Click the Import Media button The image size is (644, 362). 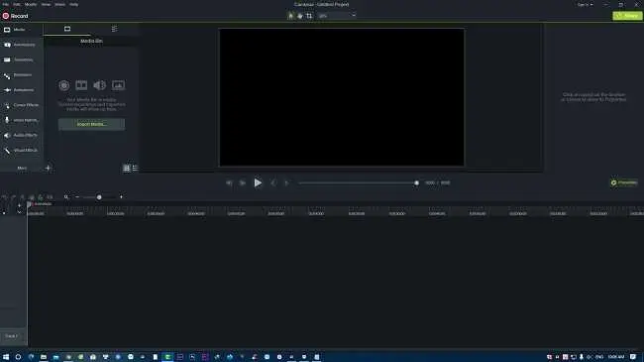point(91,124)
